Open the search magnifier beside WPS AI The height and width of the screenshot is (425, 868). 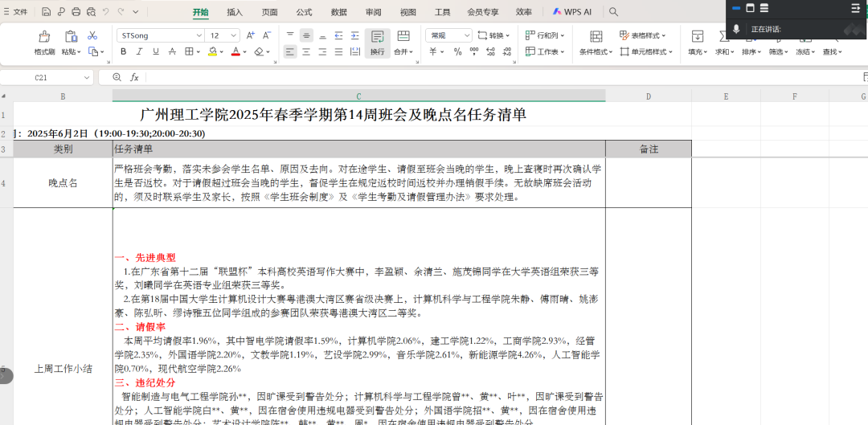(x=614, y=12)
